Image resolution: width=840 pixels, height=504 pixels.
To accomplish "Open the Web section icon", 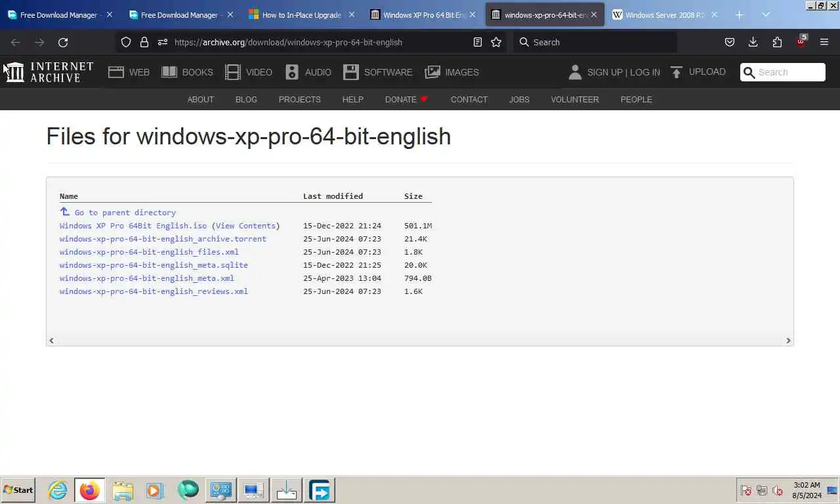I will coord(116,72).
